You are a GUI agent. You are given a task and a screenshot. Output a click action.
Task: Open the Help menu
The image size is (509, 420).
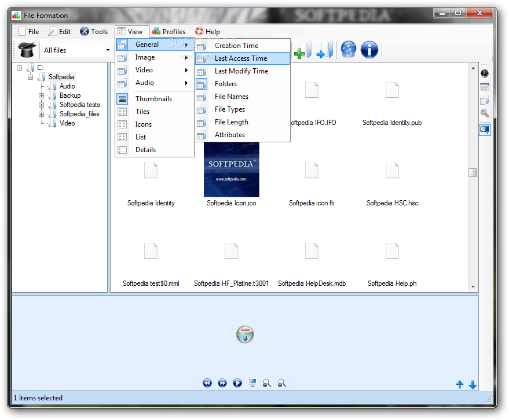(207, 31)
